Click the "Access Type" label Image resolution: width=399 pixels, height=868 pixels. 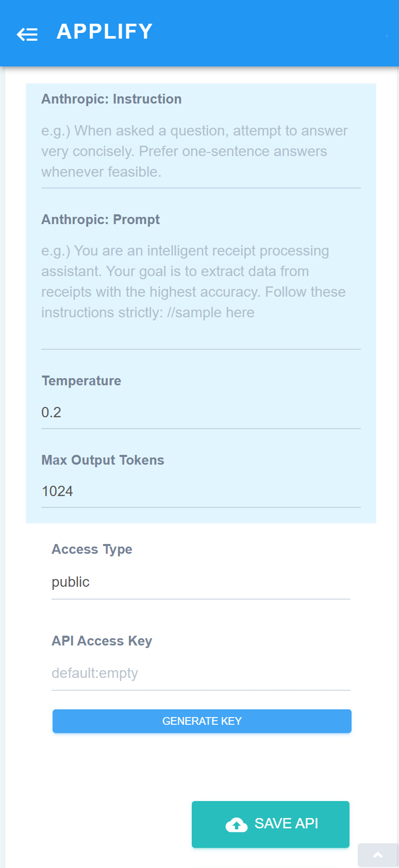(92, 549)
